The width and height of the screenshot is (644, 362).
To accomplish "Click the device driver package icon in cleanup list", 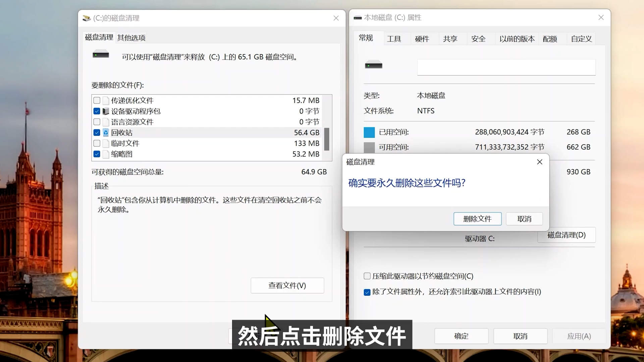I will (x=106, y=111).
